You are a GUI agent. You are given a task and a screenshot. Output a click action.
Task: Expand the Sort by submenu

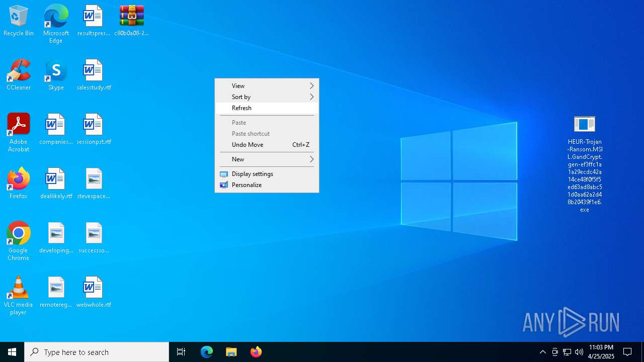click(267, 97)
